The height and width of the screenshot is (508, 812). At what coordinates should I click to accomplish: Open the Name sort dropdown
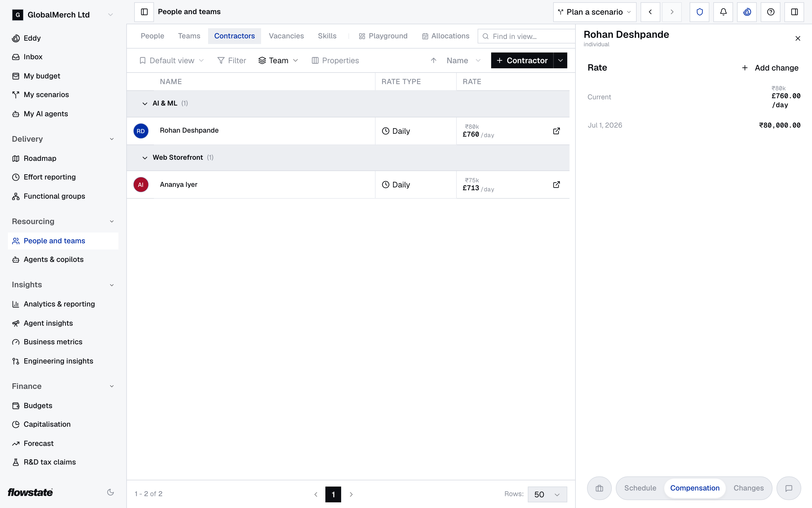[464, 60]
